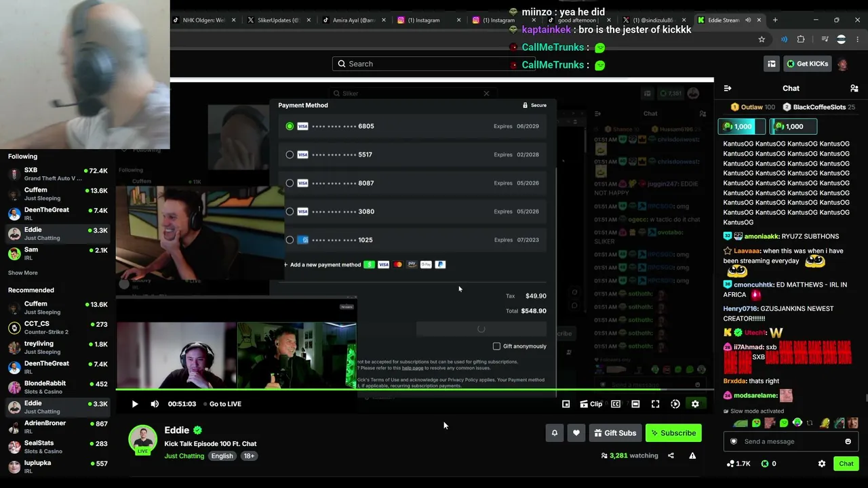Tick the Gift anonymously checkbox
868x488 pixels.
[x=496, y=346]
